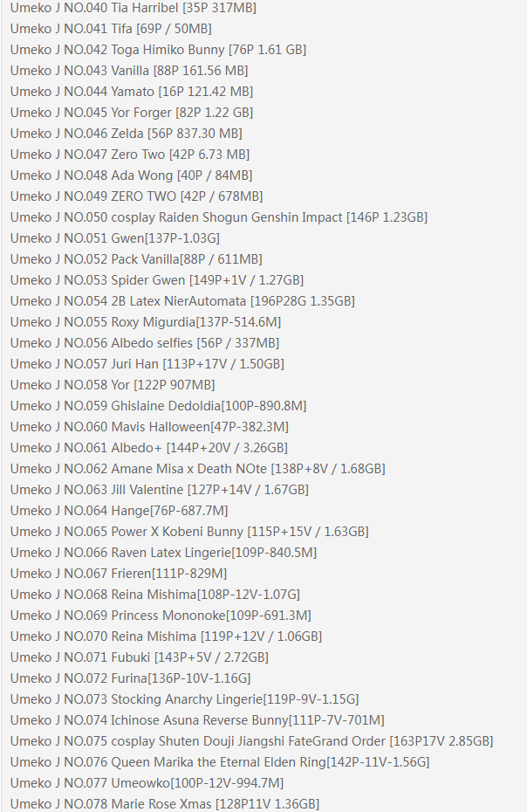Image resolution: width=527 pixels, height=812 pixels.
Task: Open the NO.042 Toga Himiko Bunny entry
Action: [x=158, y=50]
